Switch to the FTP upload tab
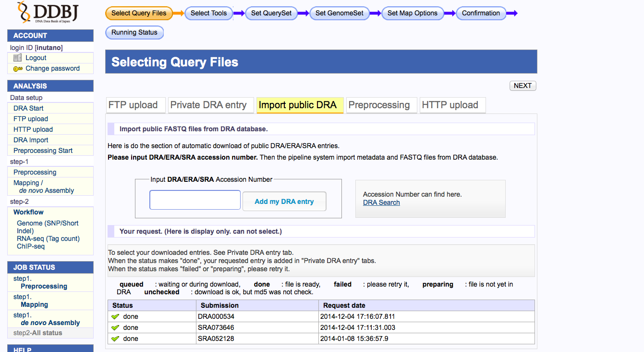 click(x=134, y=105)
